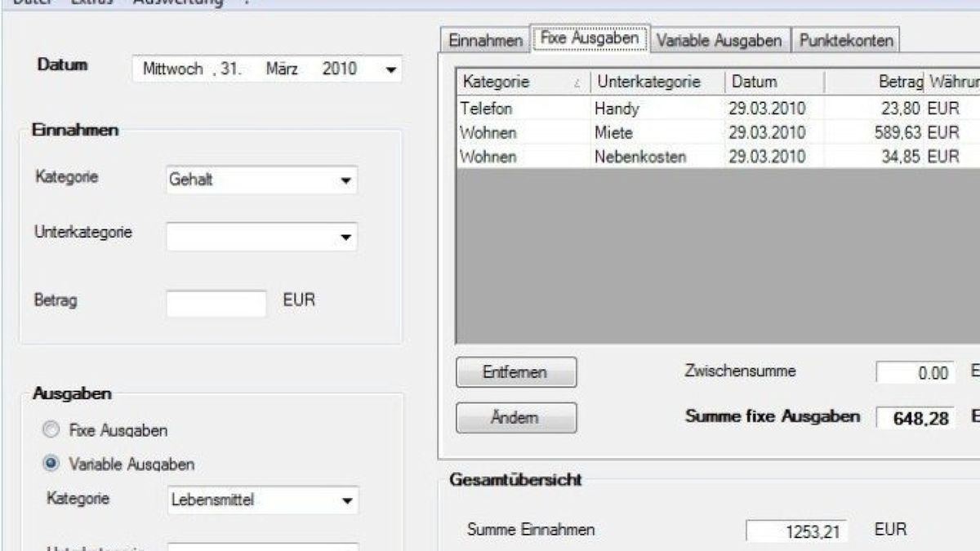Open the Kategorie dropdown showing Gehalt
Image resolution: width=980 pixels, height=551 pixels.
(347, 180)
